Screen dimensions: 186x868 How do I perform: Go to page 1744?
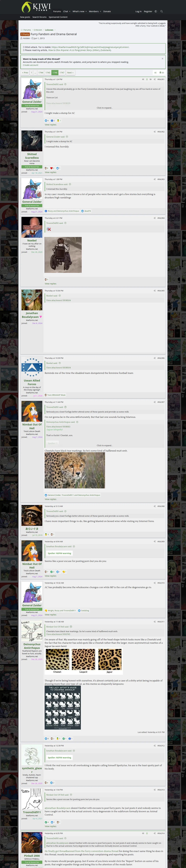tap(41, 72)
